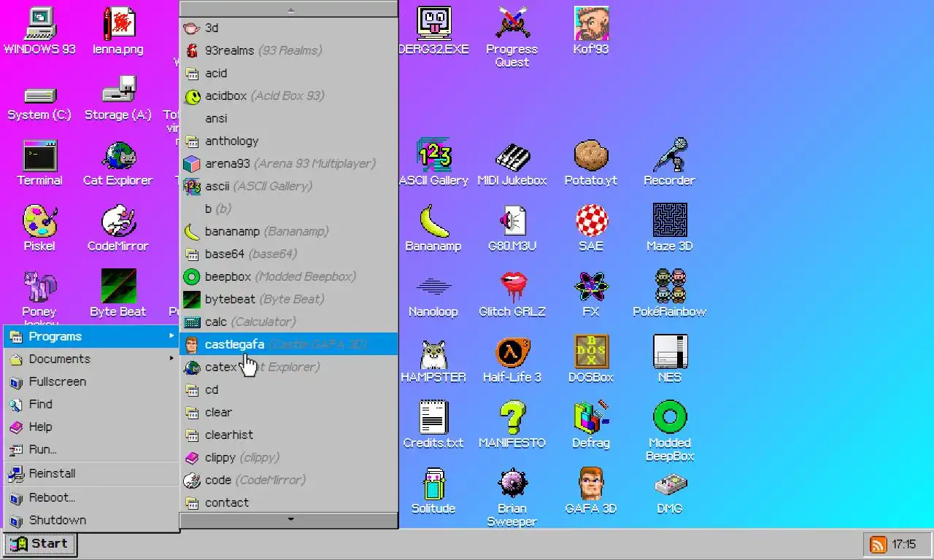Open the G80.M3U file icon
The image size is (934, 560).
512,228
